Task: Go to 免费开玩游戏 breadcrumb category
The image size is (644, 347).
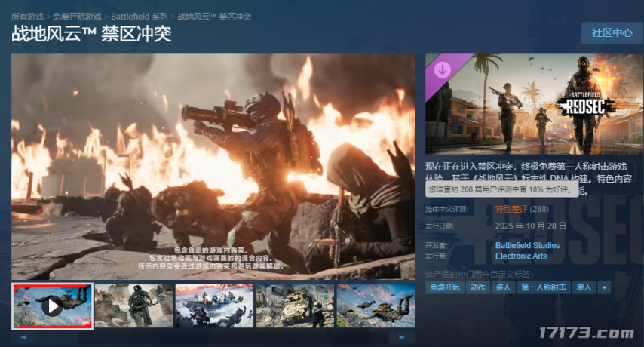Action: click(77, 16)
